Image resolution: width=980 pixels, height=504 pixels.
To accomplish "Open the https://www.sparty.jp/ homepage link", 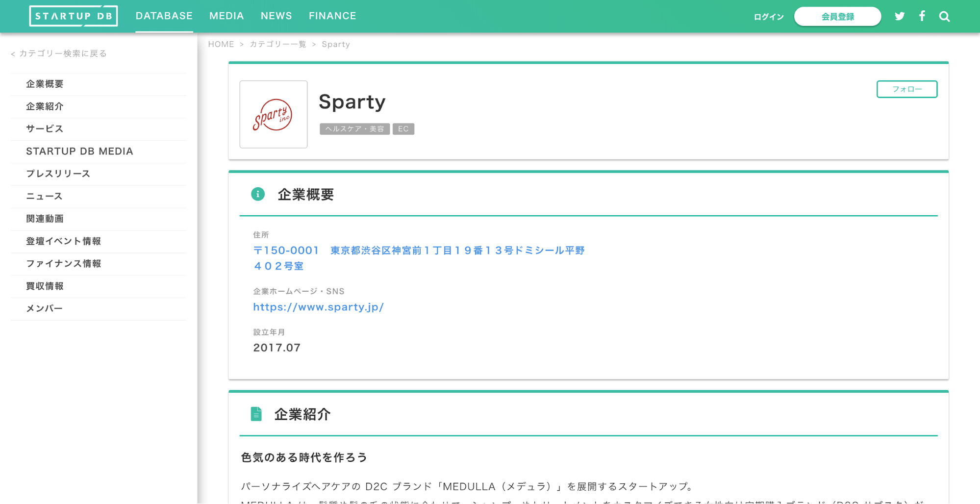I will [x=318, y=307].
